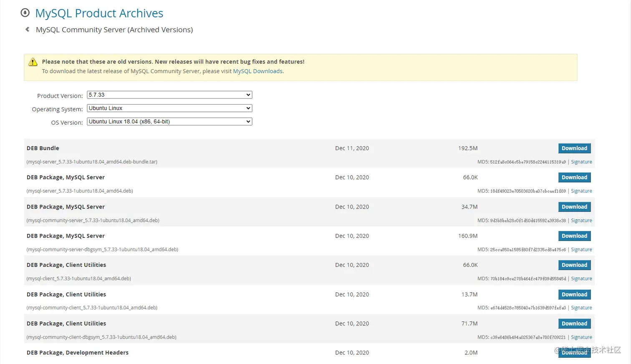Viewport: 631px width, 364px height.
Task: Click the 'Operating System:' label
Action: [x=57, y=109]
